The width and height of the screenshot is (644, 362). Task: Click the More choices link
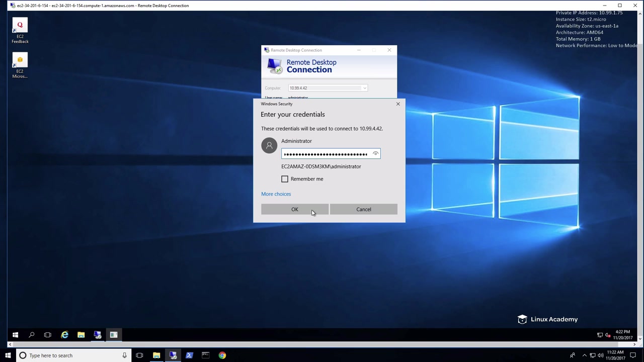coord(276,194)
